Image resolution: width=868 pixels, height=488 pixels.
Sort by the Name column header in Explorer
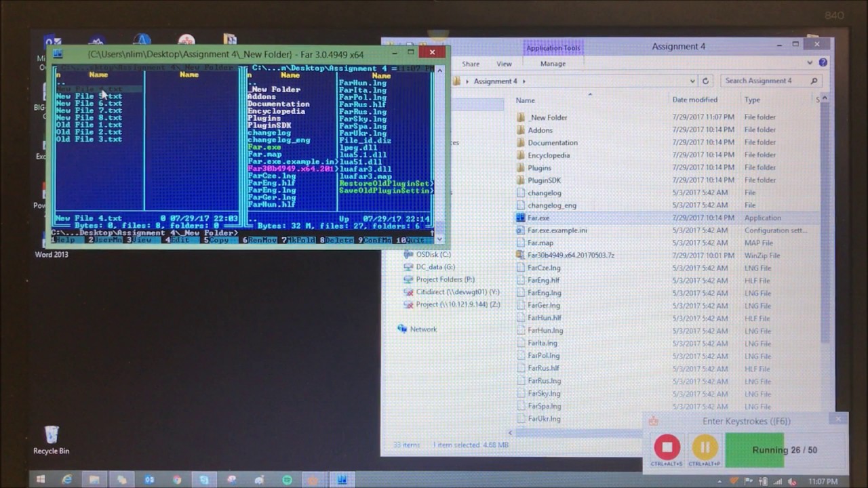click(525, 100)
